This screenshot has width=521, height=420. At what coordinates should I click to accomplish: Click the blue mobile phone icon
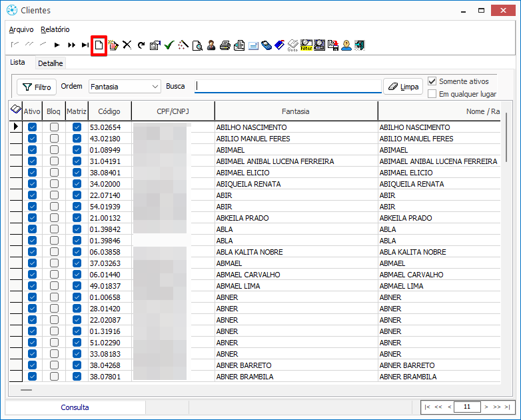point(266,45)
